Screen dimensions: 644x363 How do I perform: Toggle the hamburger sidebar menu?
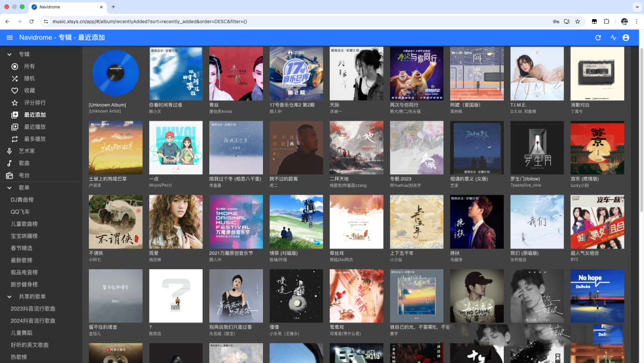click(10, 38)
